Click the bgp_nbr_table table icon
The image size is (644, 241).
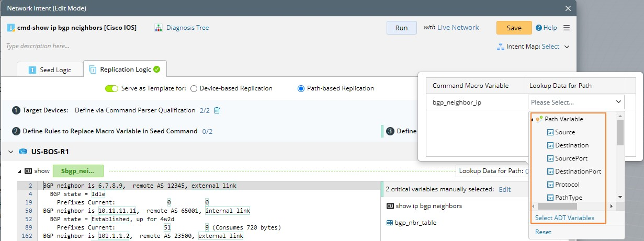[389, 223]
